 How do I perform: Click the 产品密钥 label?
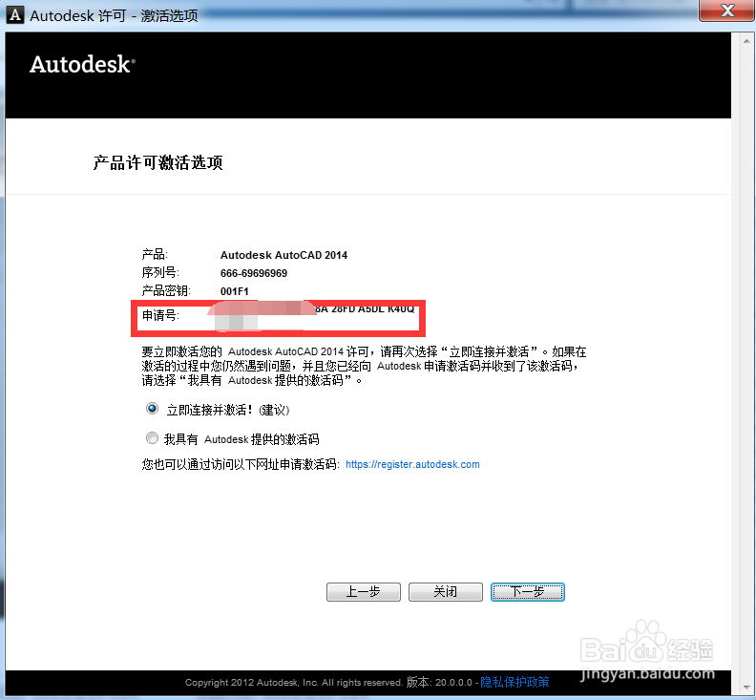pos(166,290)
